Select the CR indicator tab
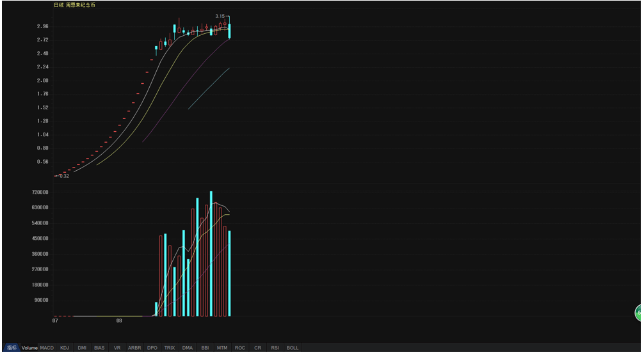 (257, 348)
